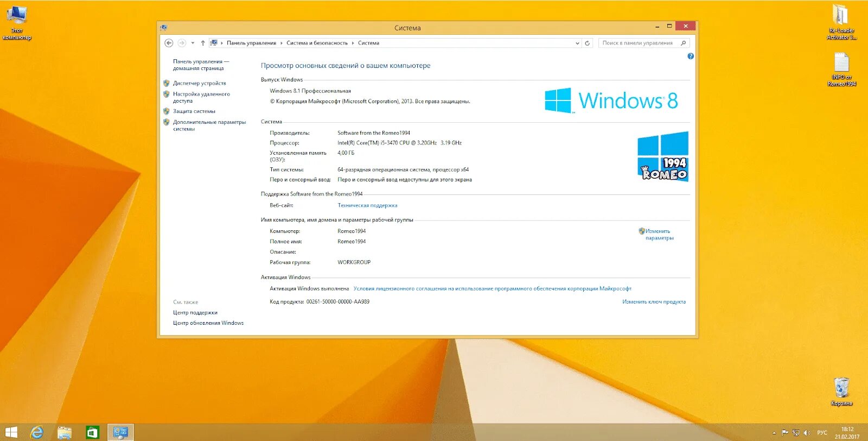Image resolution: width=868 pixels, height=441 pixels.
Task: Open 'Этот компьютер' desktop icon
Action: point(17,22)
